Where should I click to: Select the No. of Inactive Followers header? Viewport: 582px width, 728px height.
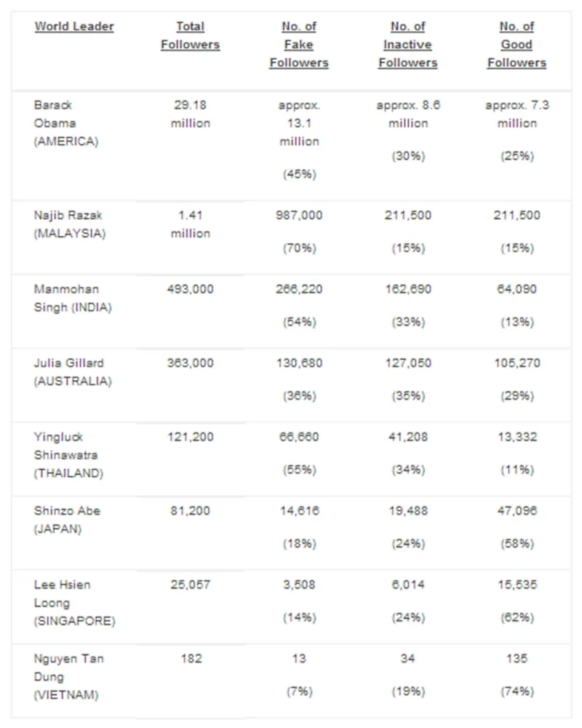click(x=407, y=44)
